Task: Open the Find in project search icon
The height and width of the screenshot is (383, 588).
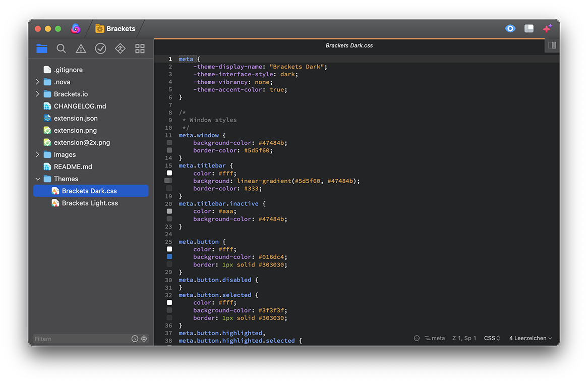Action: (61, 48)
